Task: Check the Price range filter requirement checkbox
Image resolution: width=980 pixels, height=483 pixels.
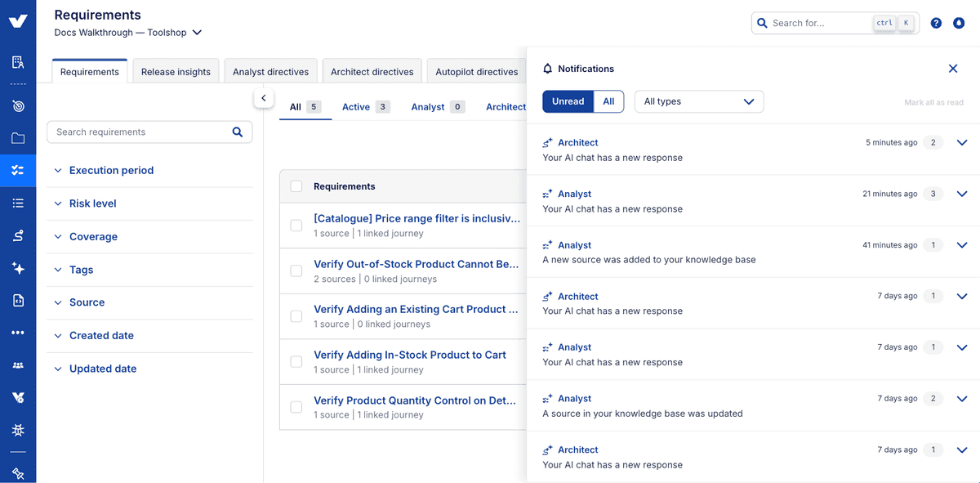Action: coord(296,226)
